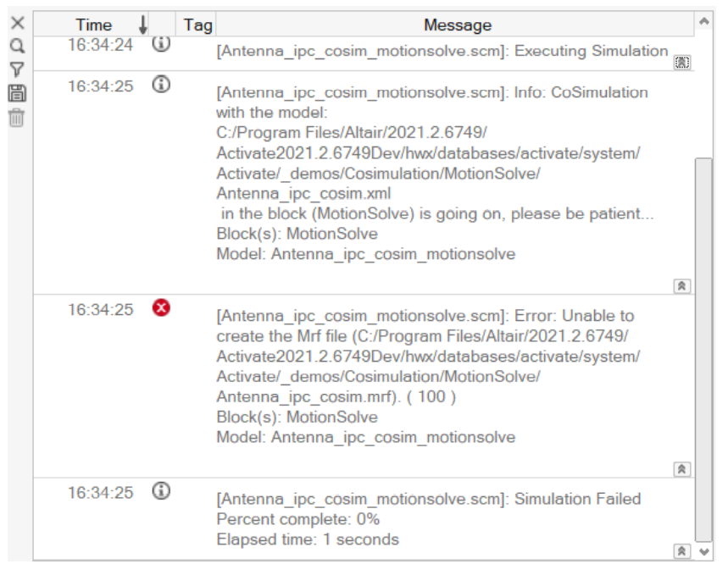Open the search magnifier tool
Image resolution: width=728 pixels, height=575 pixels.
tap(17, 46)
